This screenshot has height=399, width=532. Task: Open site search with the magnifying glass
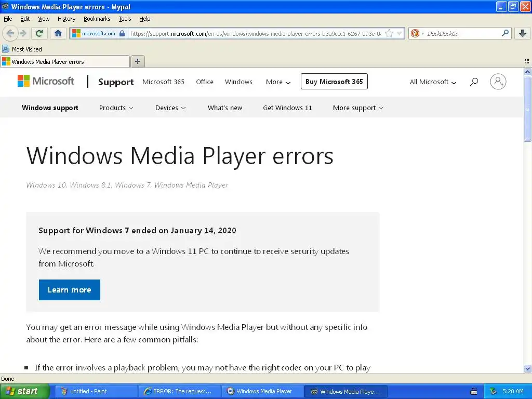tap(474, 82)
